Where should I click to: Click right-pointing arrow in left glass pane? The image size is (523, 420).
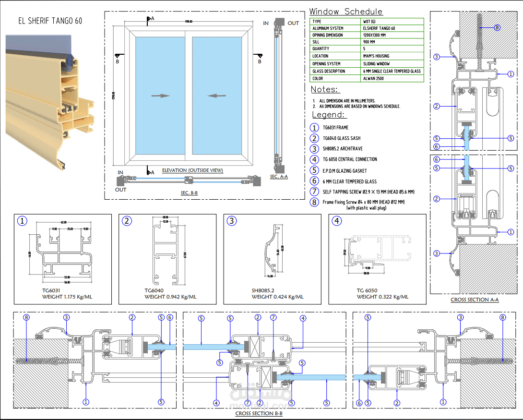160,96
